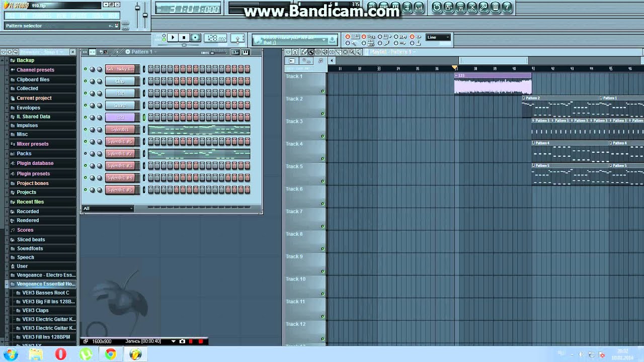The width and height of the screenshot is (644, 362).
Task: Click the cut scissors toolbar icon
Action: (x=472, y=7)
